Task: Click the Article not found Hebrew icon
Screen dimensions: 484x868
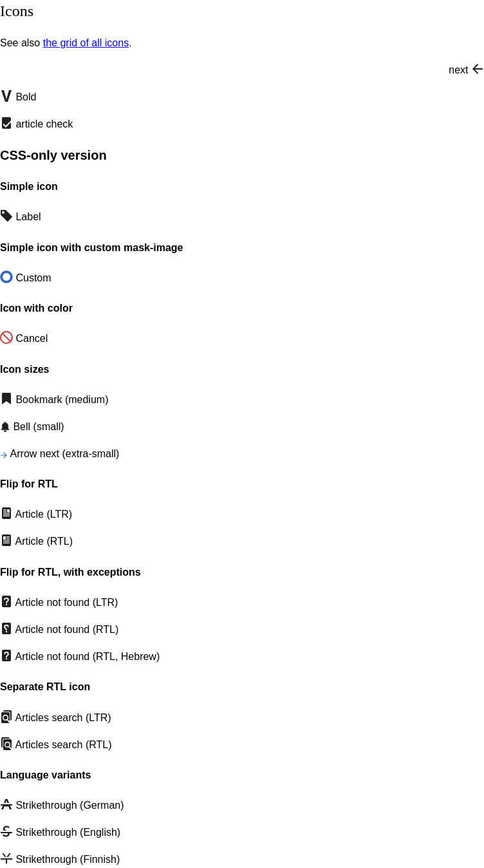Action: tap(6, 656)
